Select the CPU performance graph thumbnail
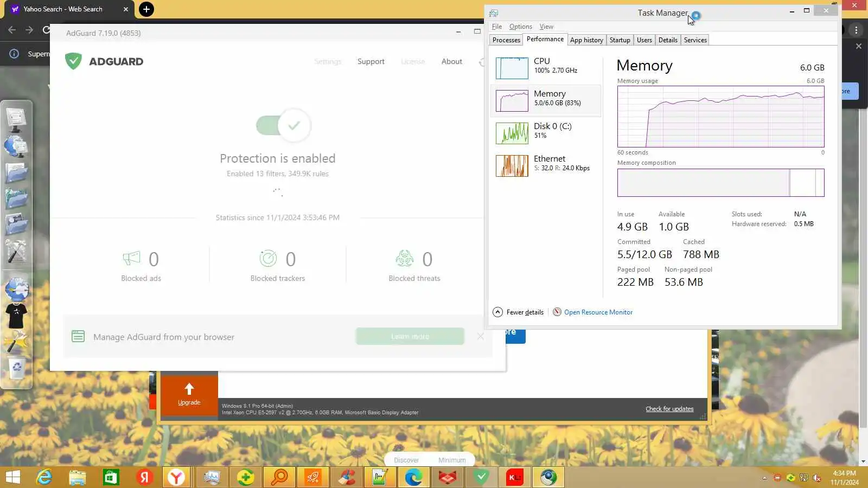Viewport: 868px width, 488px height. tap(512, 68)
